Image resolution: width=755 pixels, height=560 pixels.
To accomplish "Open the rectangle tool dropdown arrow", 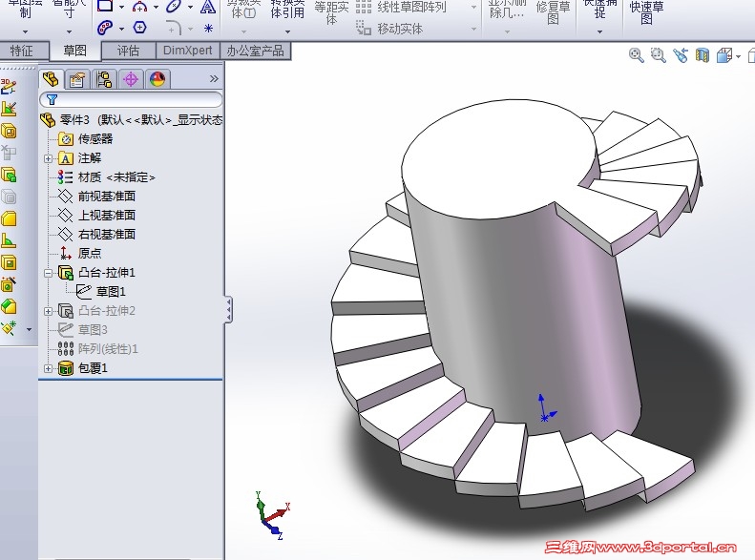I will [x=121, y=8].
